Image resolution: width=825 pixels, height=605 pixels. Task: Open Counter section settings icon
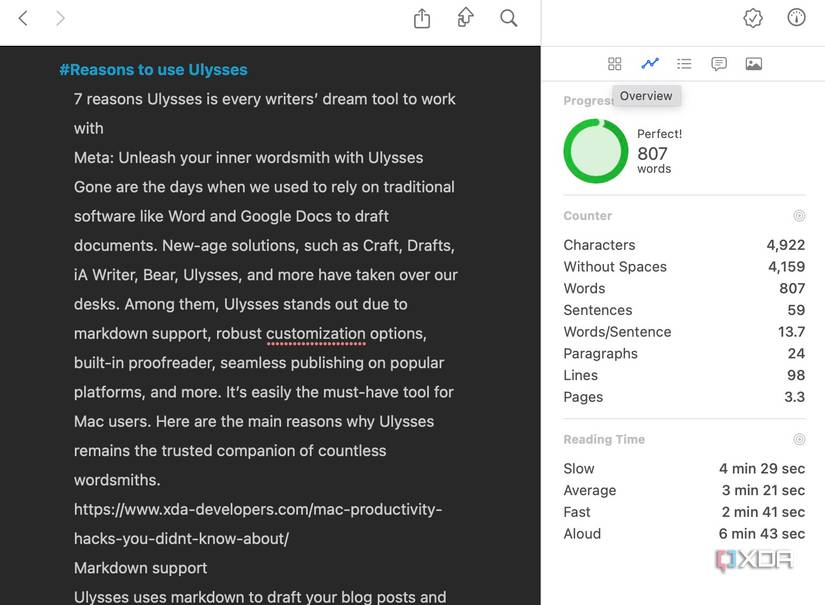point(799,216)
